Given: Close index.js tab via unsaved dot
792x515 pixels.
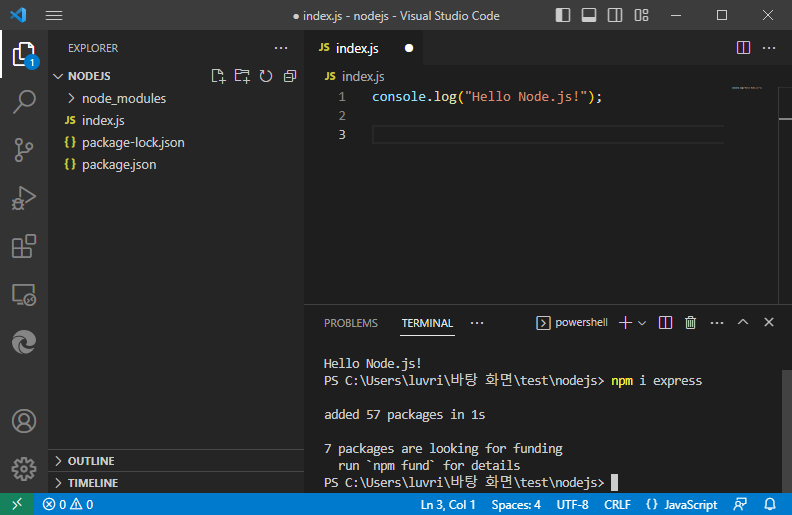Looking at the screenshot, I should (x=409, y=48).
